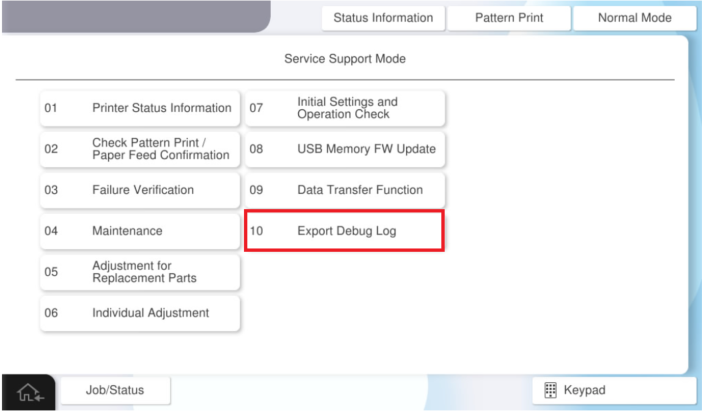Open the Keypad button

(613, 390)
